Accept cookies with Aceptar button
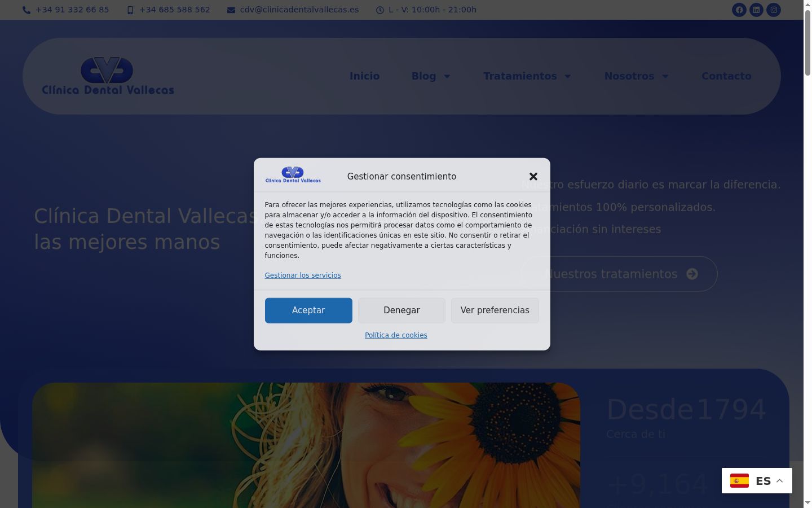 tap(308, 310)
